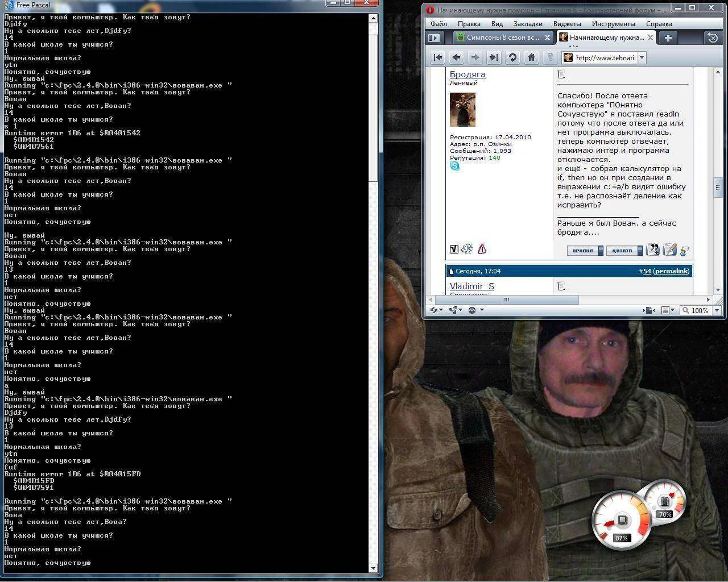Click first Runtime error 106 console line

pyautogui.click(x=72, y=133)
